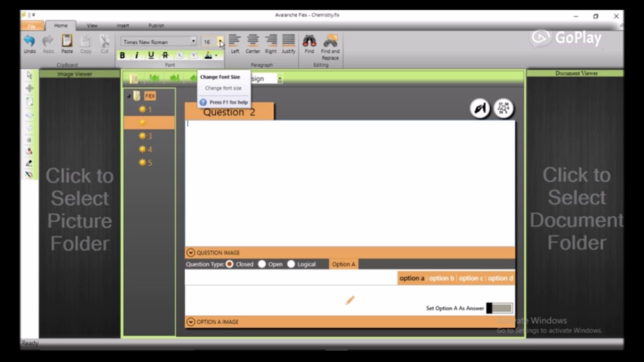Switch to option b tab
Screen dimensions: 644x362
442,278
